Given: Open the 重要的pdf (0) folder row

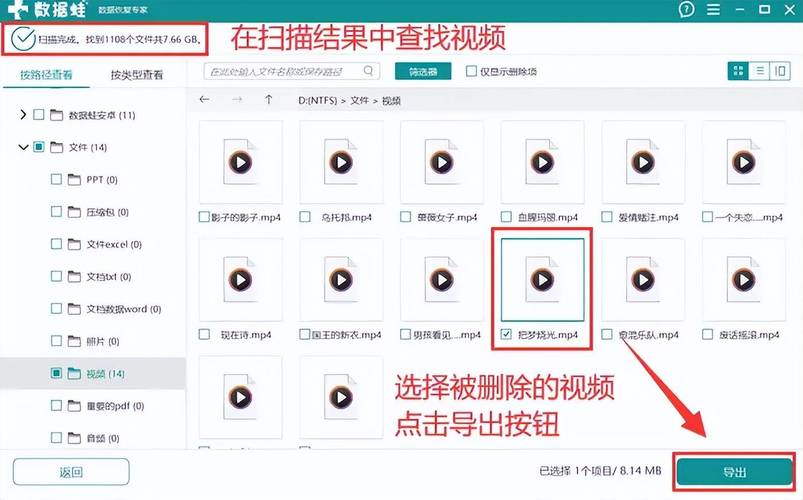Looking at the screenshot, I should (93, 406).
